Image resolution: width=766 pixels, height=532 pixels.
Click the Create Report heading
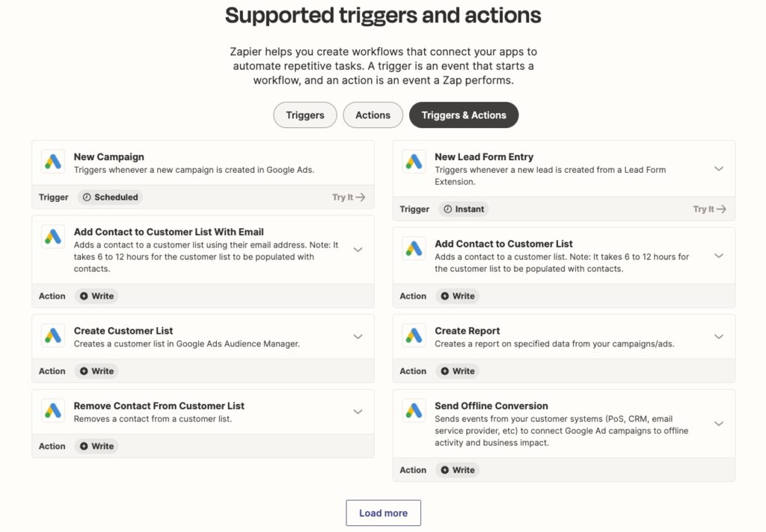pos(468,331)
